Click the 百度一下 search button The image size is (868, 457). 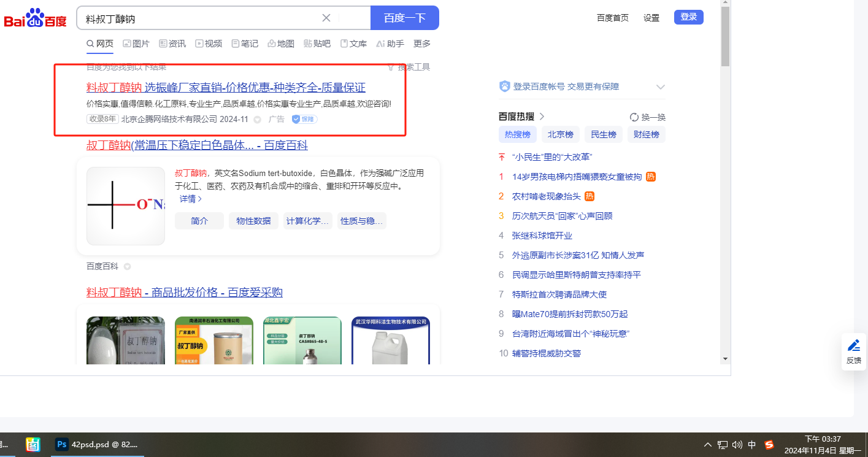coord(404,18)
